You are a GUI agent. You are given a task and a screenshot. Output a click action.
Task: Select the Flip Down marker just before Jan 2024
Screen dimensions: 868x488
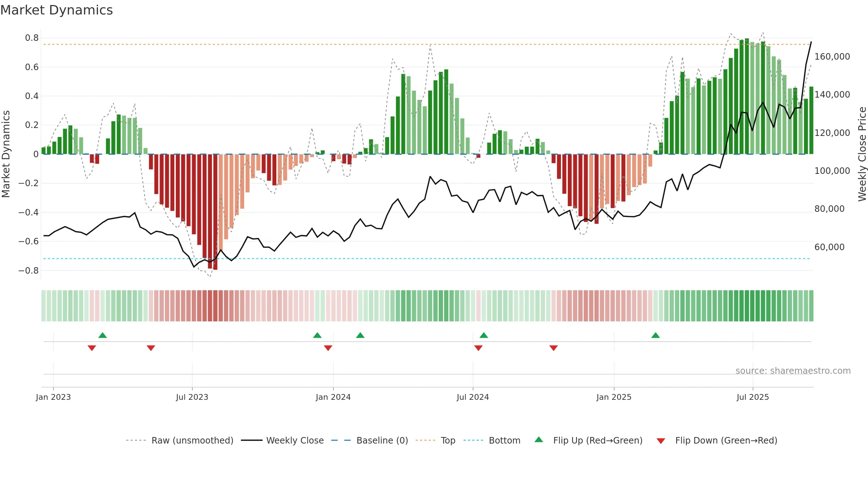click(x=328, y=348)
